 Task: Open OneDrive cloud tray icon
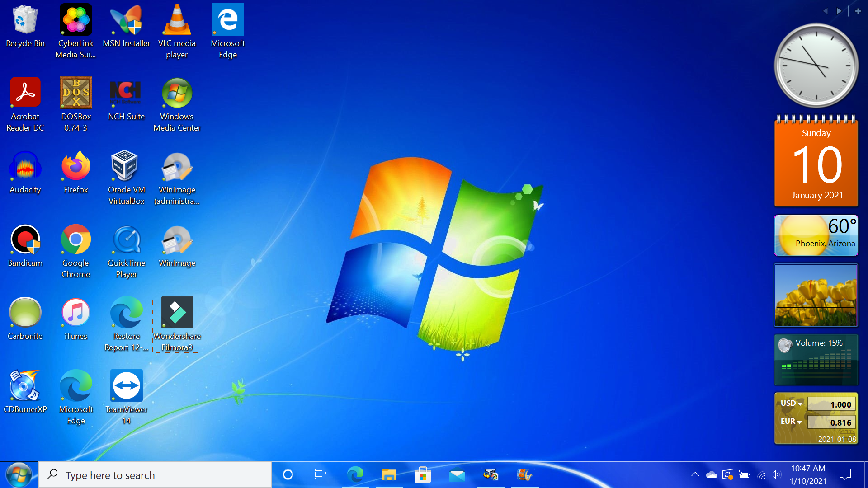point(712,474)
